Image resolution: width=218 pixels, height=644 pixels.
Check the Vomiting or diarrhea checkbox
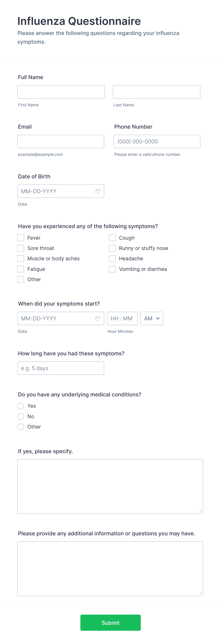coord(112,269)
